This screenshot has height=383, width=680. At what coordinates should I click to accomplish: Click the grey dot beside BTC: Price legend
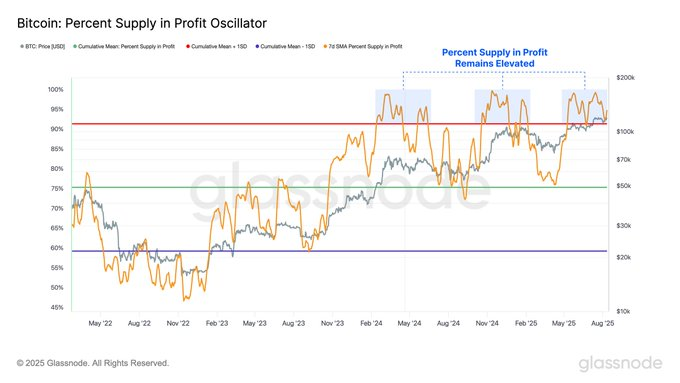pyautogui.click(x=22, y=46)
